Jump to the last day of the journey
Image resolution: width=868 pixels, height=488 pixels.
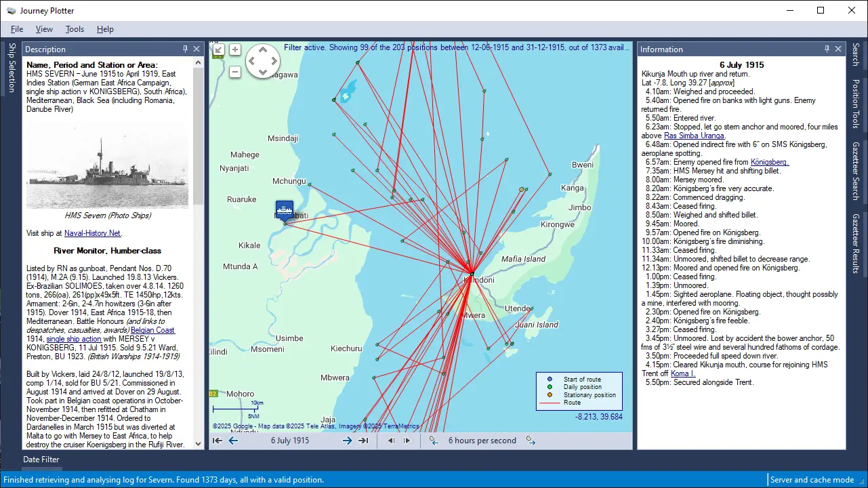[x=363, y=441]
